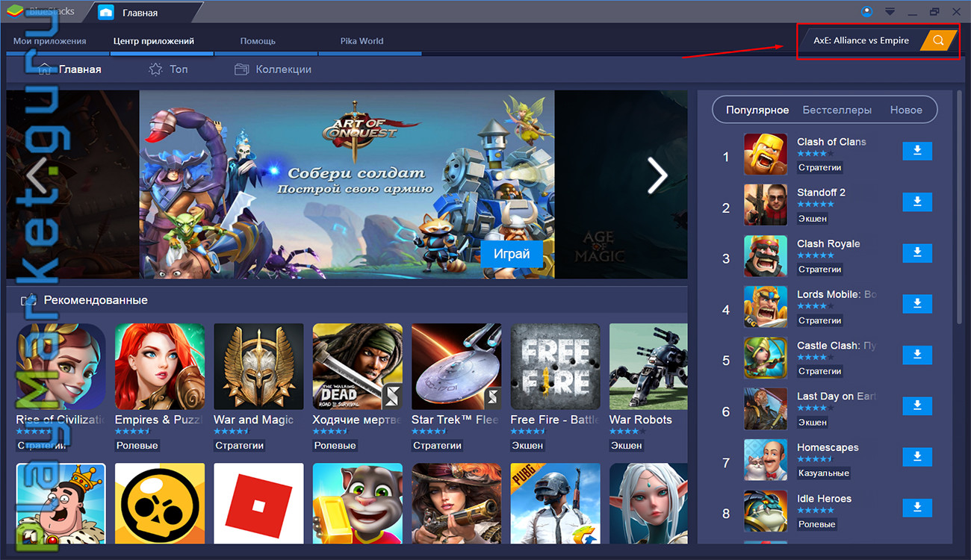971x560 pixels.
Task: Open Roblox red square icon
Action: [258, 503]
